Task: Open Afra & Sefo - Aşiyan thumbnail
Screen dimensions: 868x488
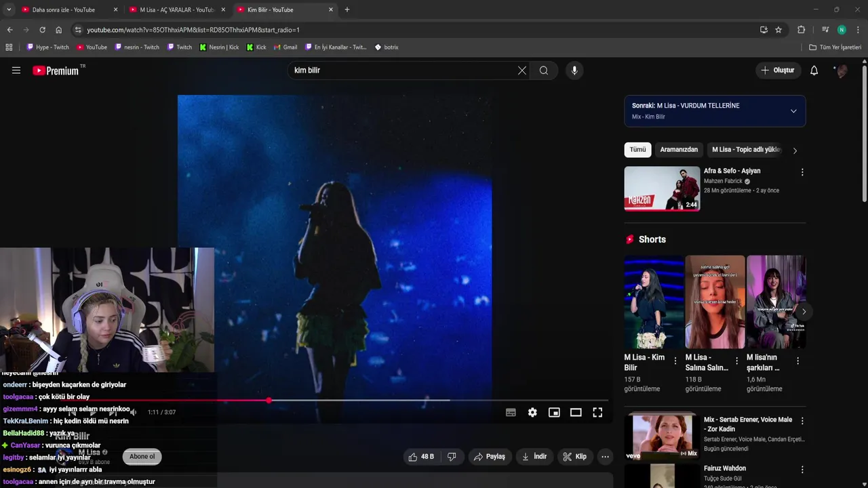Action: (662, 188)
